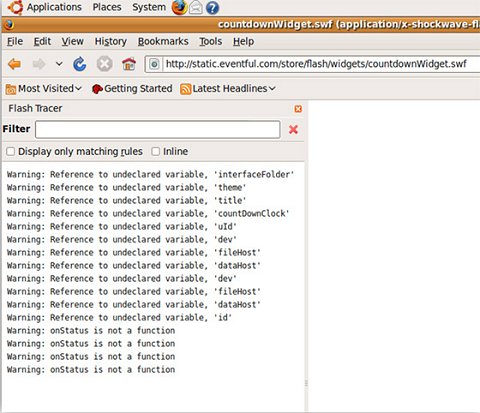Screen dimensions: 480x413
Task: Launch Firefox from the top panel
Action: [179, 7]
